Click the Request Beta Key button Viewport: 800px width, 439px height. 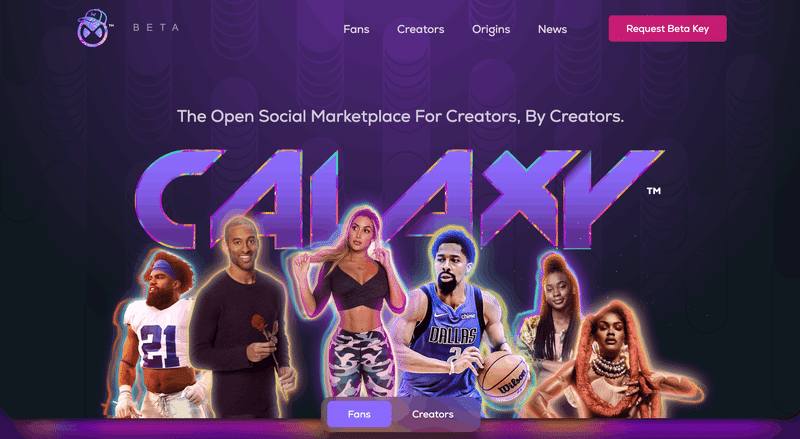667,29
